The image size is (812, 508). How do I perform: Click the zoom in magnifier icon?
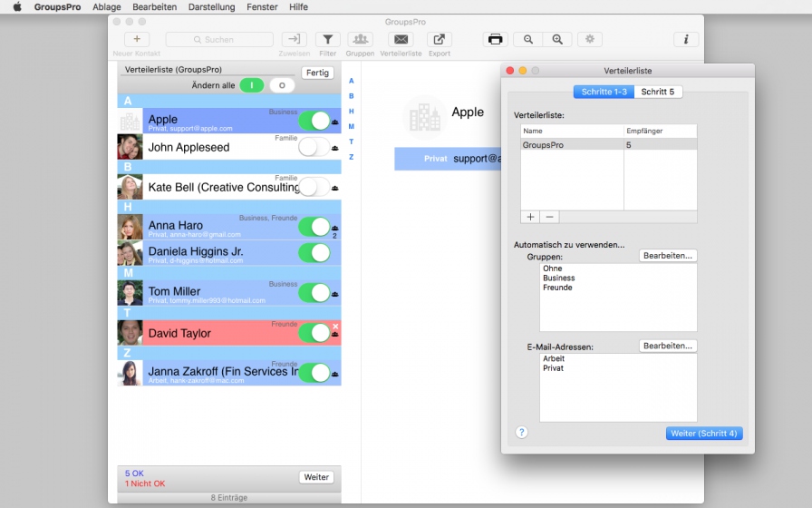tap(557, 39)
